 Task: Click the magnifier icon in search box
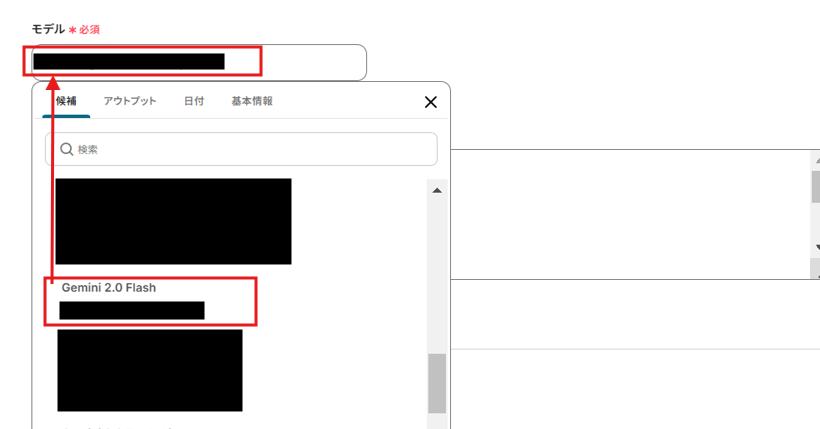click(66, 150)
